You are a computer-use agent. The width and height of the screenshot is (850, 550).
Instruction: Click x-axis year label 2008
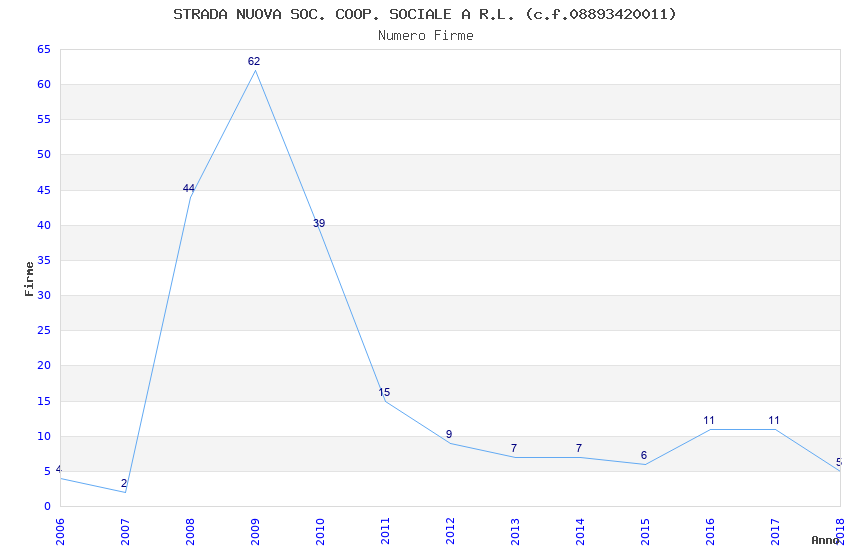point(190,532)
